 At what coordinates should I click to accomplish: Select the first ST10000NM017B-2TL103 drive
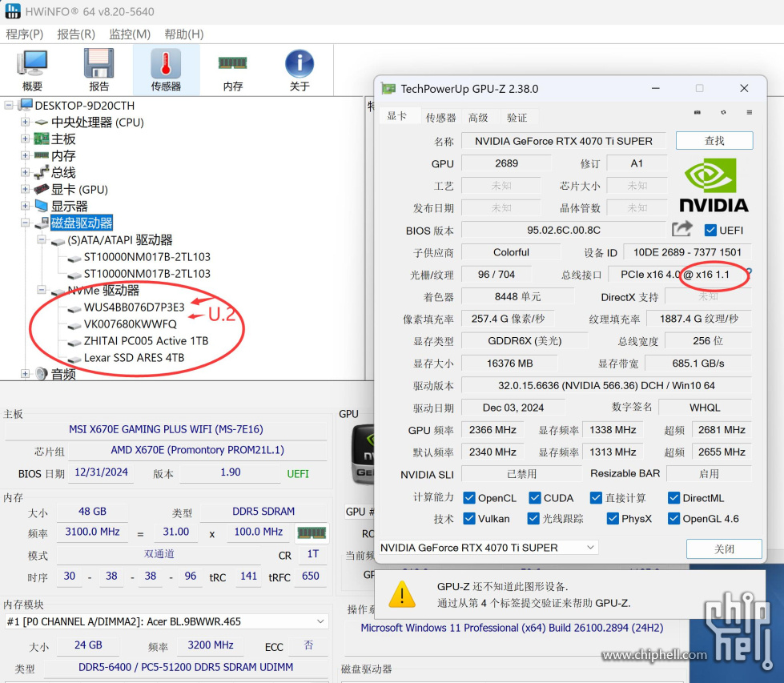point(147,257)
